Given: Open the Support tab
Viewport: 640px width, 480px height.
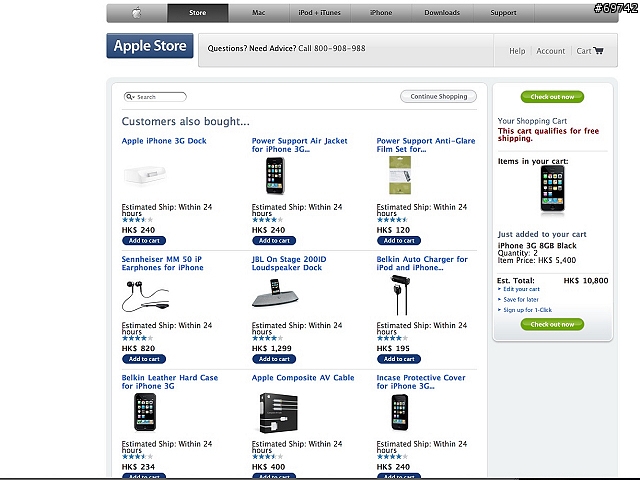Looking at the screenshot, I should (x=503, y=13).
